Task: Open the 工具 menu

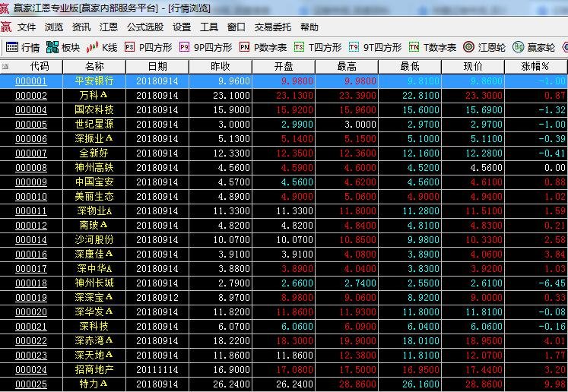Action: tap(209, 27)
